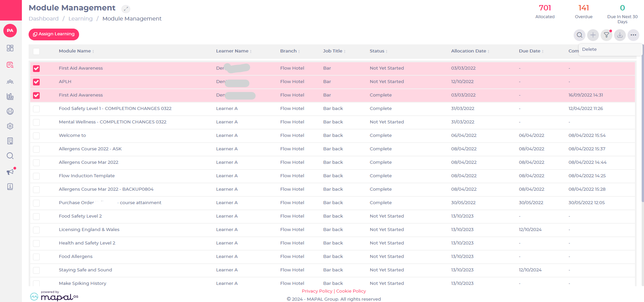Check the Welcome to row checkbox
This screenshot has width=644, height=302.
(36, 136)
